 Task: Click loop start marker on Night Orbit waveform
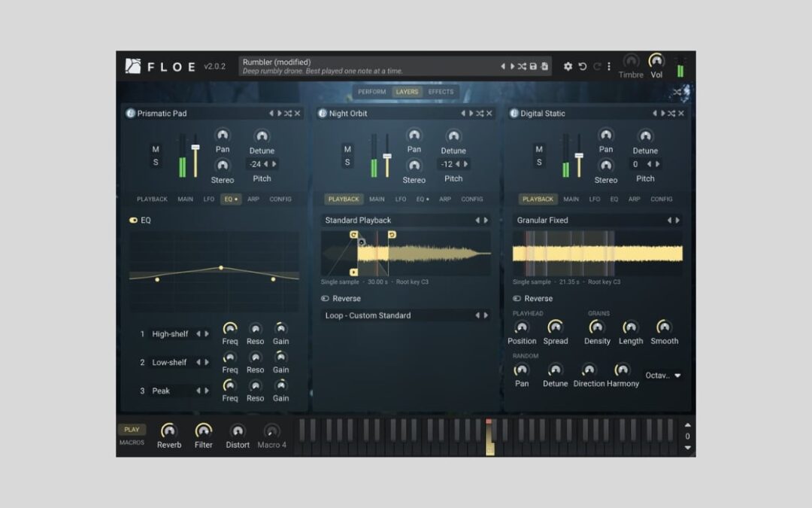point(353,234)
